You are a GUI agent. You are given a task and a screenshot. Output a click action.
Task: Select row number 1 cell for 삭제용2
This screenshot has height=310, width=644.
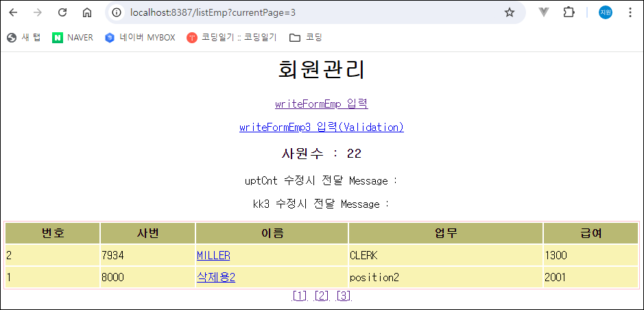point(53,278)
